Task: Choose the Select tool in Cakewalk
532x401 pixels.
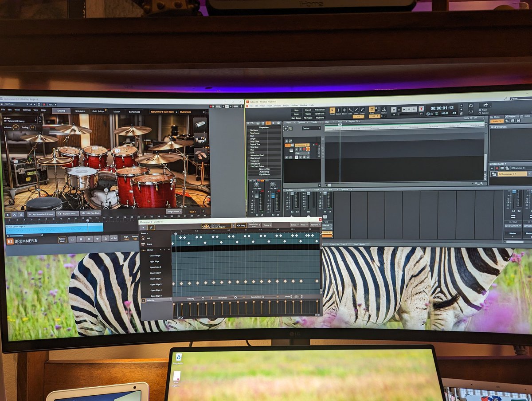Action: point(338,110)
